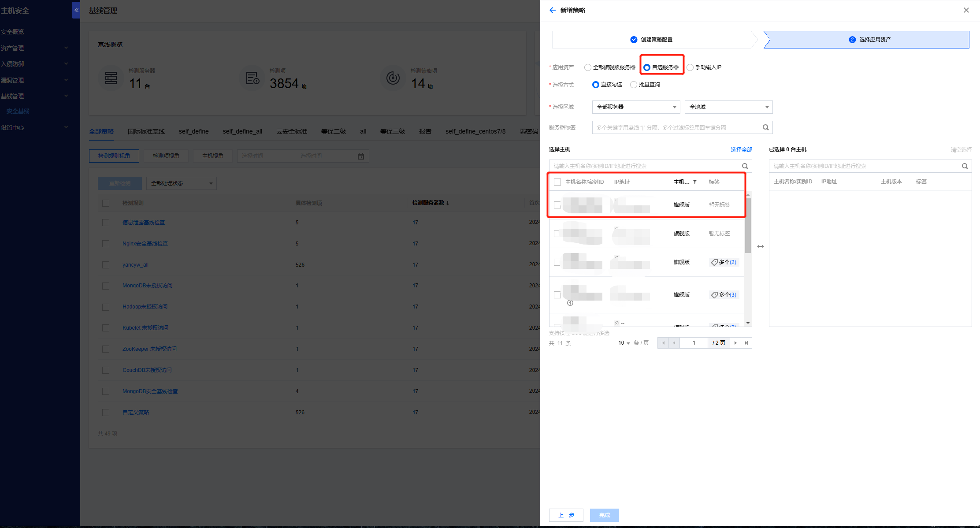This screenshot has width=980, height=528.
Task: Go to the last page of host list
Action: click(746, 343)
